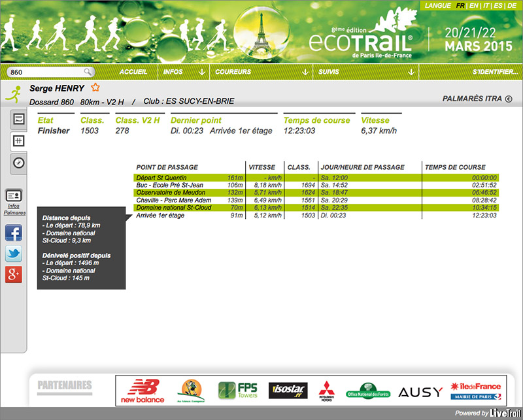Screen dimensions: 523x420
Task: Open the chart view sidebar tab
Action: 19,120
